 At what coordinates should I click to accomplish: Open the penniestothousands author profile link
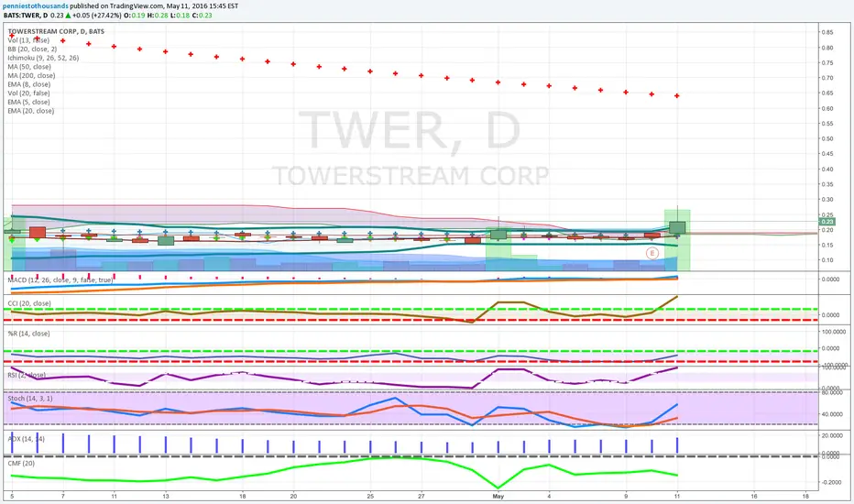pos(36,6)
